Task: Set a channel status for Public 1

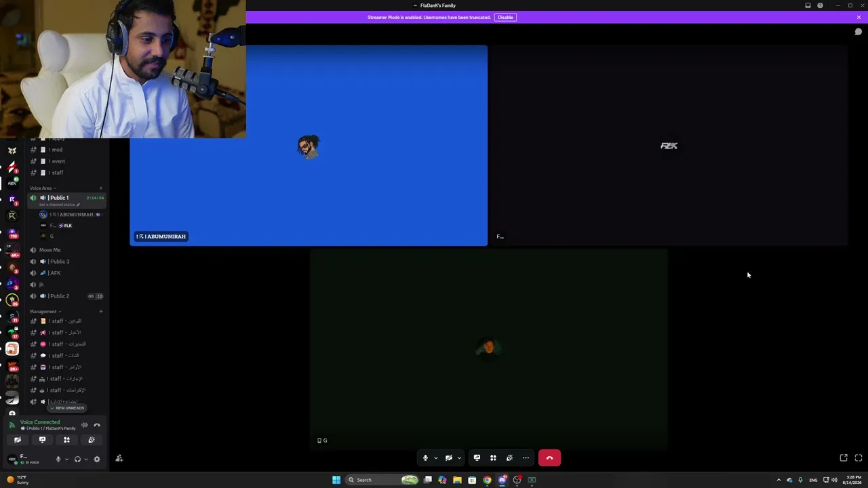Action: [x=60, y=205]
